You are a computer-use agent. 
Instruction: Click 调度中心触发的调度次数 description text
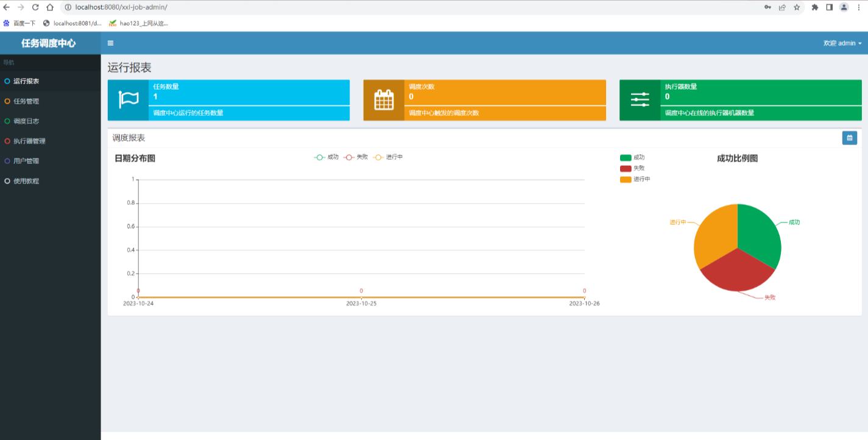pyautogui.click(x=444, y=113)
